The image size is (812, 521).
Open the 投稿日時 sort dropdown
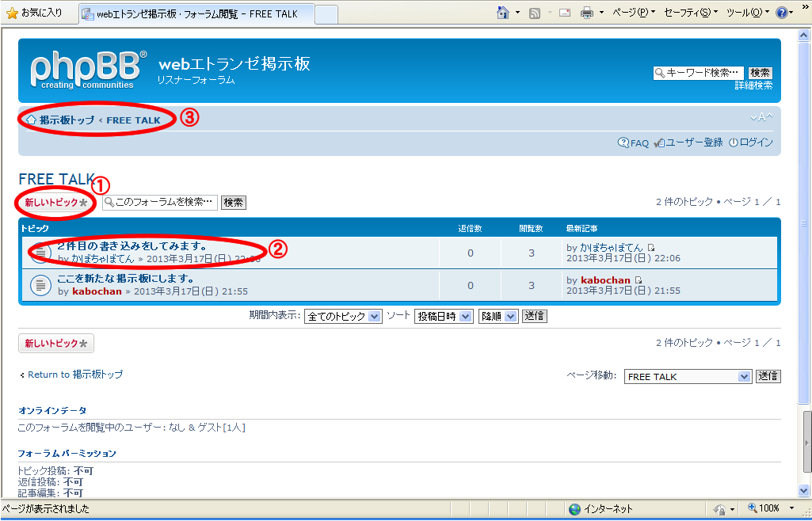444,316
